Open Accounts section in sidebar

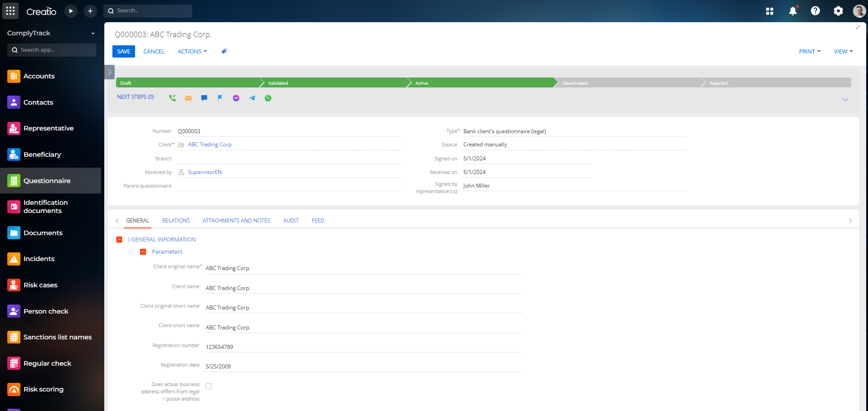click(x=51, y=76)
